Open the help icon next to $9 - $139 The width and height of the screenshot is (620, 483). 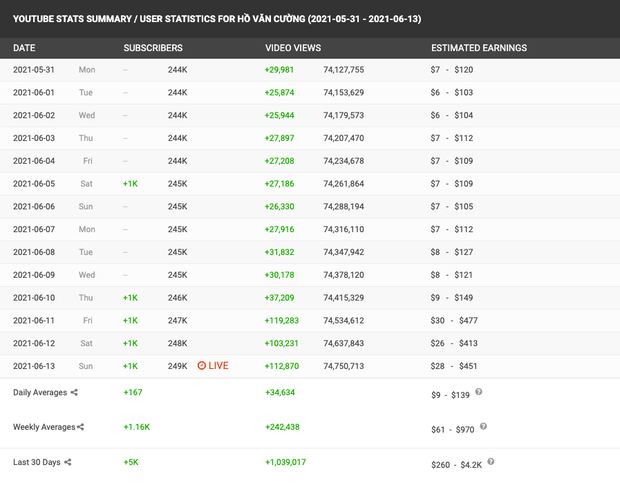[480, 392]
